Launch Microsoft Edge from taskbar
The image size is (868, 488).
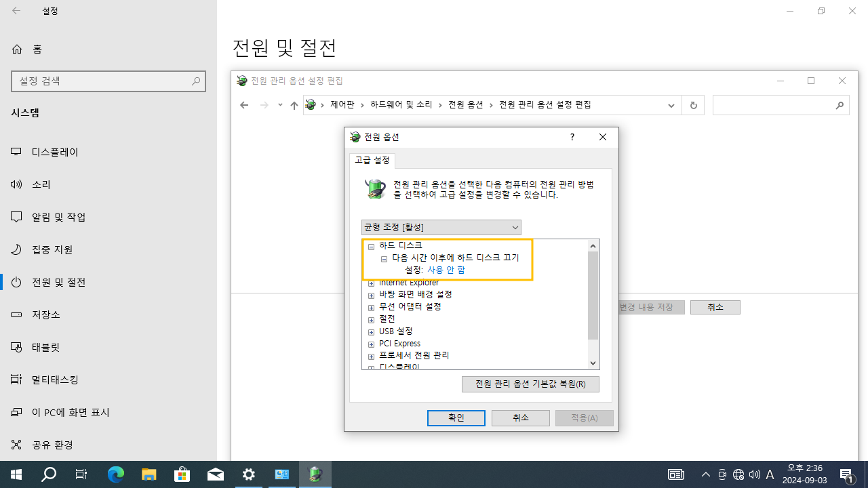116,474
